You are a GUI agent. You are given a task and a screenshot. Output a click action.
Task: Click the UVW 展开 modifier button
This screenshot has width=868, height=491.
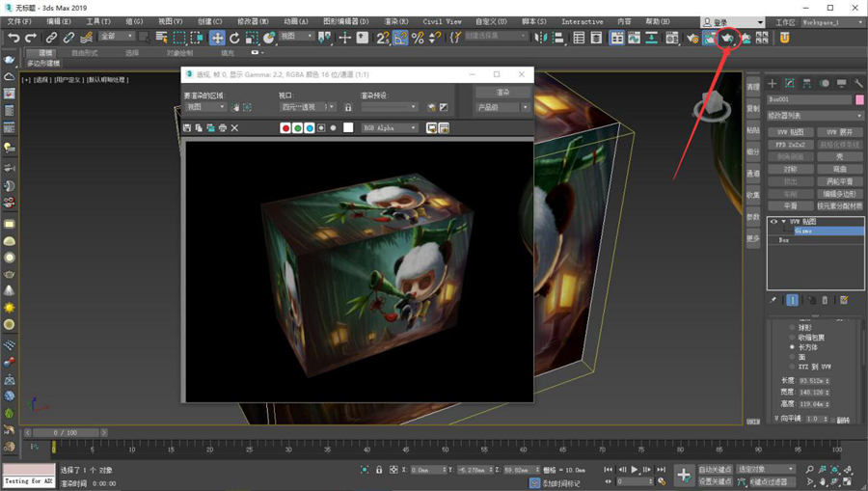[839, 132]
